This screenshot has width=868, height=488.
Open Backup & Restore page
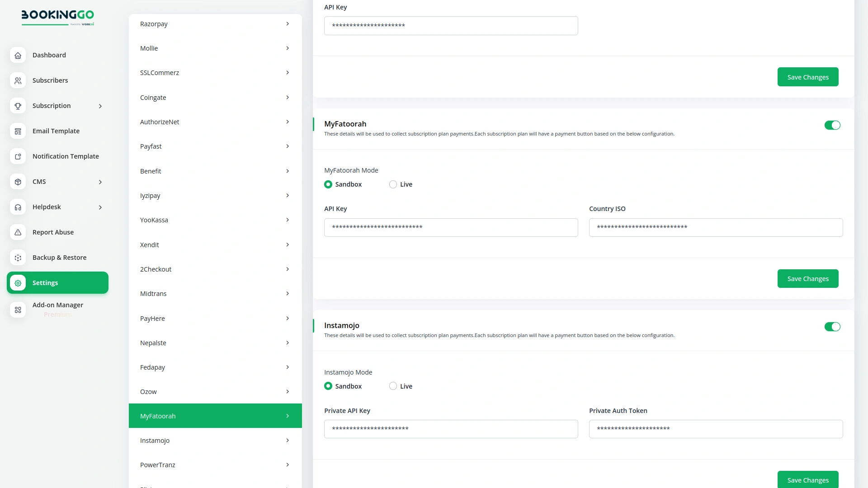[59, 258]
